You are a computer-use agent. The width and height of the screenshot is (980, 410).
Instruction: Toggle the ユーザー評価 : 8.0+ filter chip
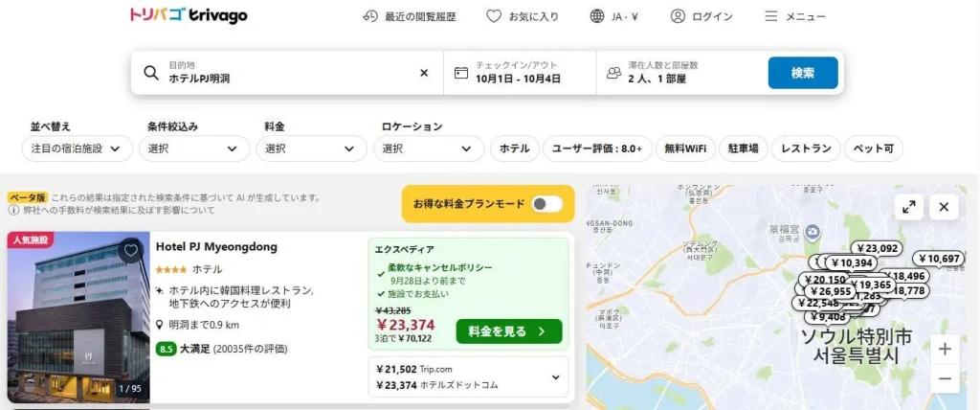coord(597,148)
